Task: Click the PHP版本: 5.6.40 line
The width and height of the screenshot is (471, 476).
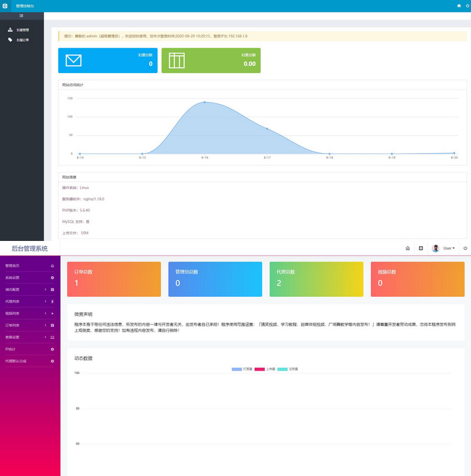Action: pyautogui.click(x=76, y=210)
